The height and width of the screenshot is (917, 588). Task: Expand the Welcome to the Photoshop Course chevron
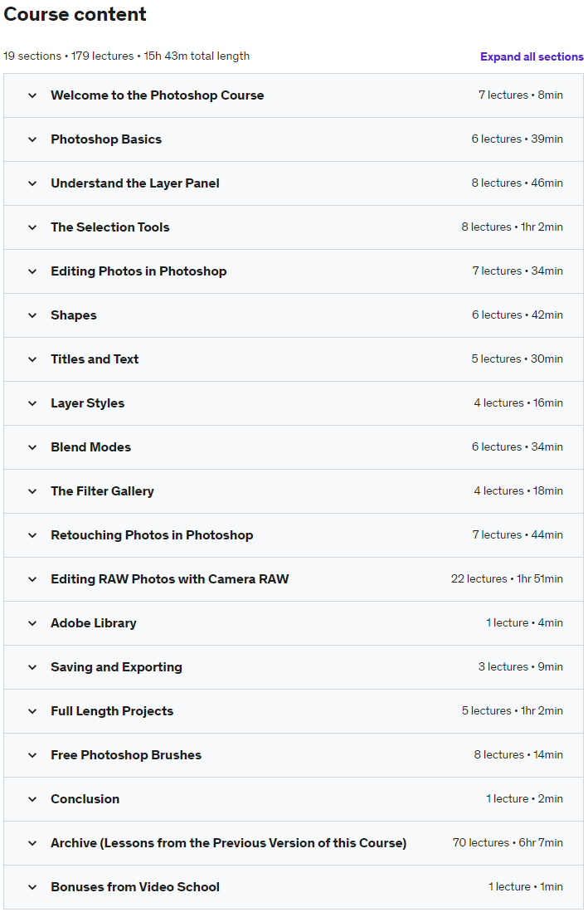[x=32, y=95]
